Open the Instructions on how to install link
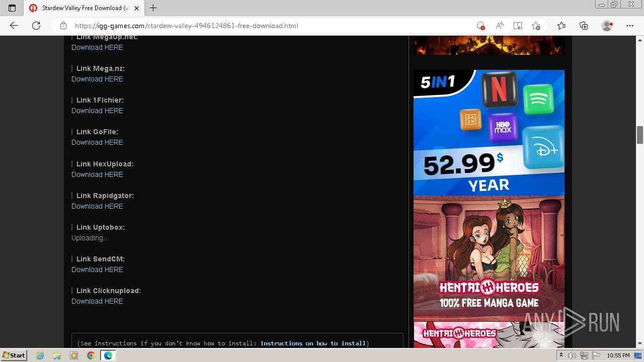The image size is (644, 362). click(313, 343)
